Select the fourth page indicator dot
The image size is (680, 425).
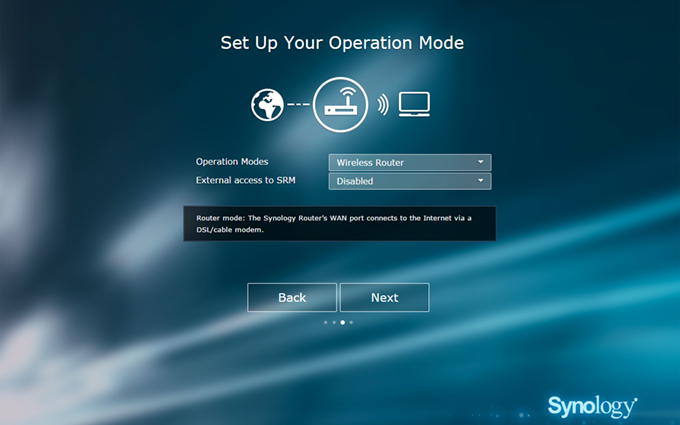pos(352,323)
